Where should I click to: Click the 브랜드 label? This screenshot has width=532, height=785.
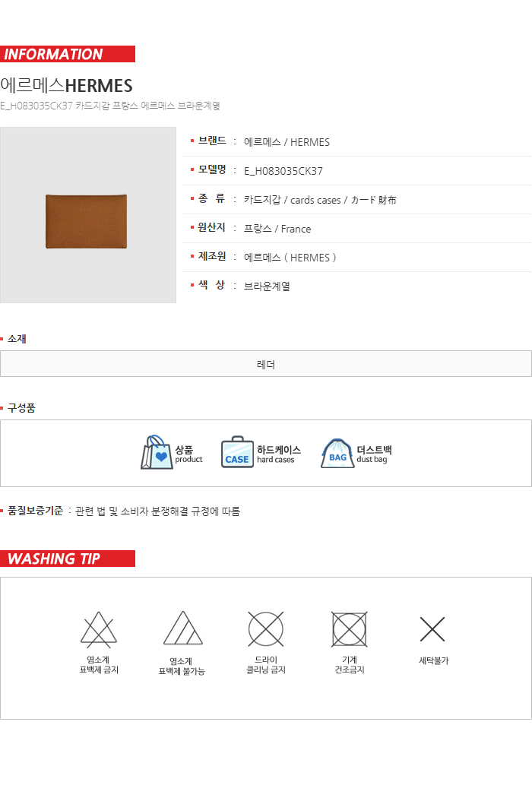(x=212, y=141)
